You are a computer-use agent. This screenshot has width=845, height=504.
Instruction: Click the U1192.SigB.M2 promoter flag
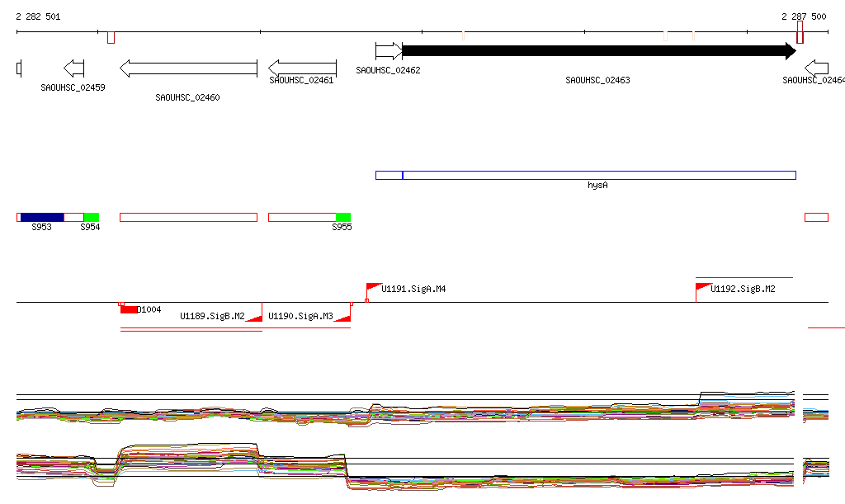703,287
